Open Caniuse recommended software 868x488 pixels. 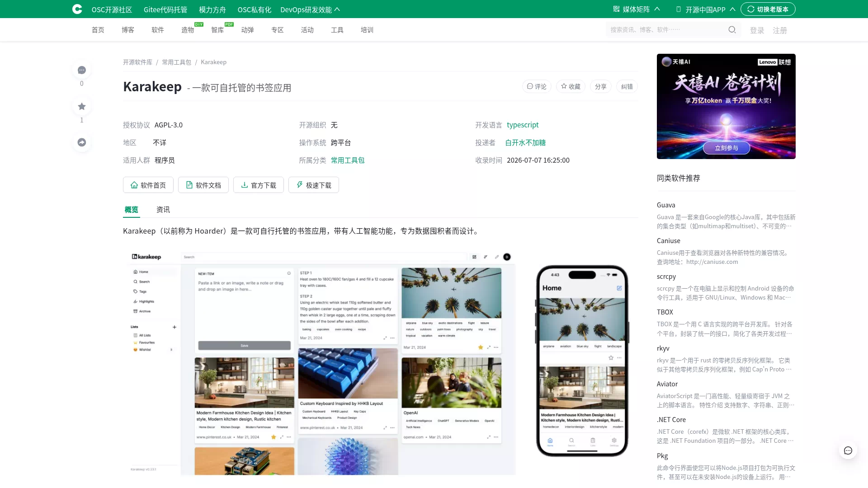669,241
